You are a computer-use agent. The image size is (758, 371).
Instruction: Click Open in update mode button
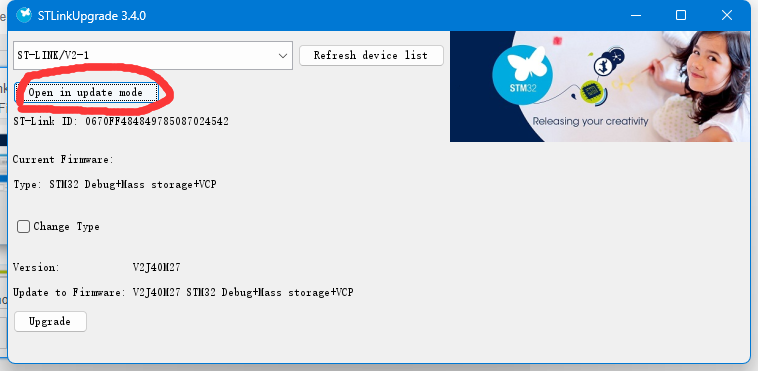pyautogui.click(x=86, y=92)
